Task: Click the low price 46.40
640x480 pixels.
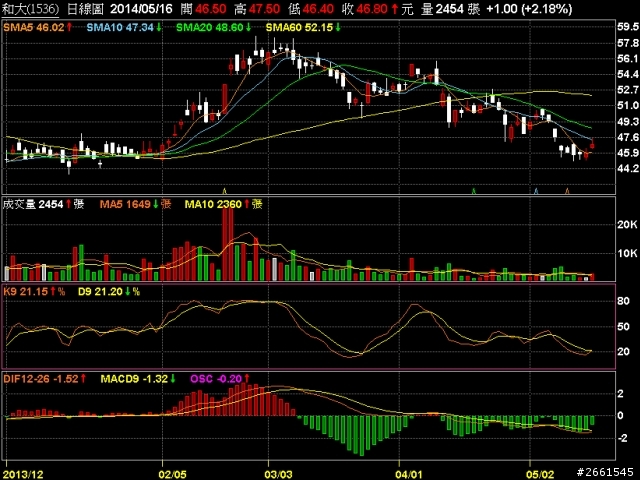Action: point(318,9)
